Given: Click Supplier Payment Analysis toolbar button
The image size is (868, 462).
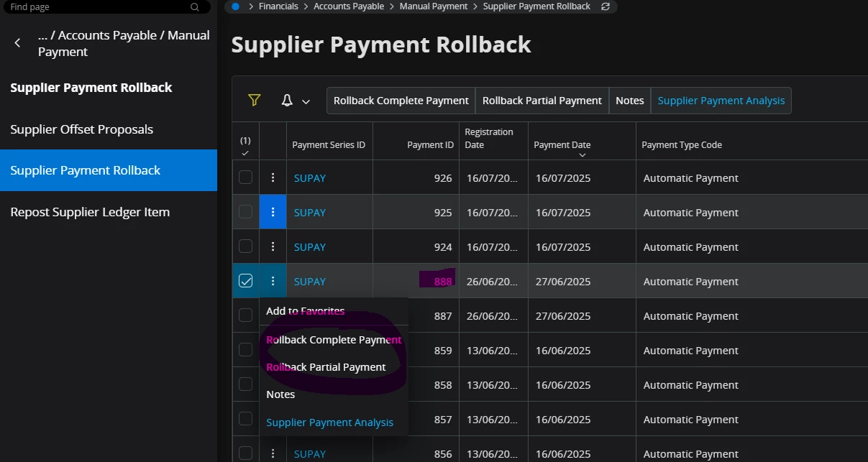Looking at the screenshot, I should coord(721,101).
